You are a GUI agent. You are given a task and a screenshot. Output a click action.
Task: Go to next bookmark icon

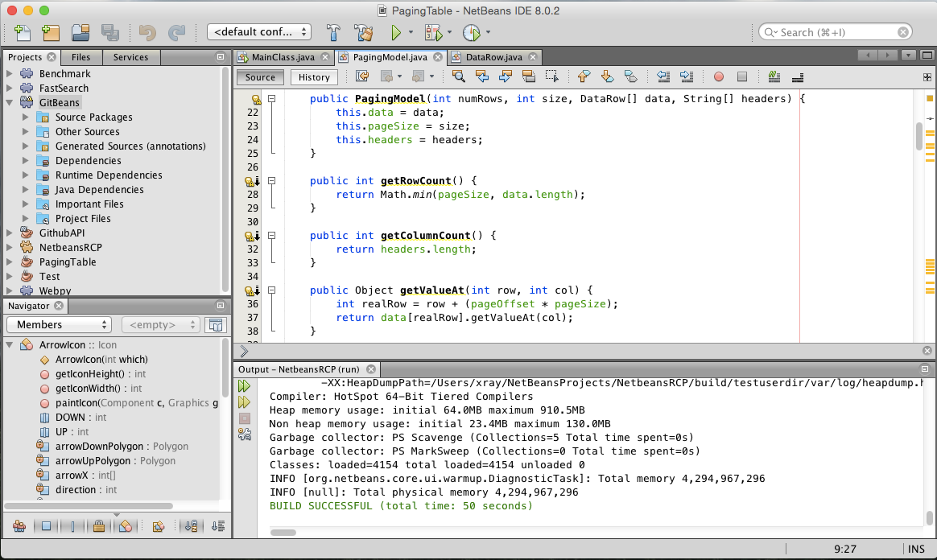click(607, 76)
